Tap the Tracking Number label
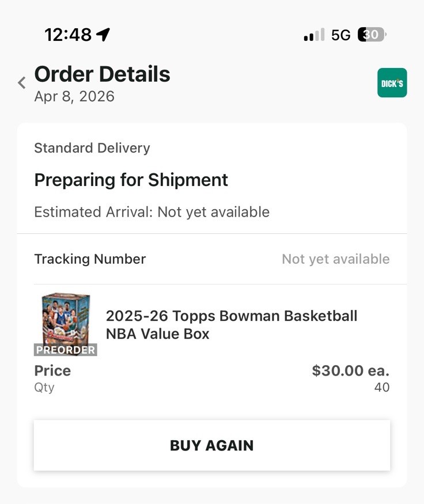424x504 pixels. (x=90, y=259)
